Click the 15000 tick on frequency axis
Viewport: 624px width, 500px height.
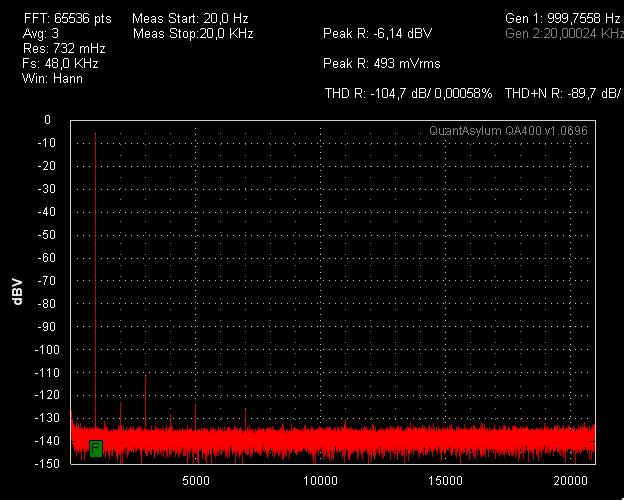445,480
